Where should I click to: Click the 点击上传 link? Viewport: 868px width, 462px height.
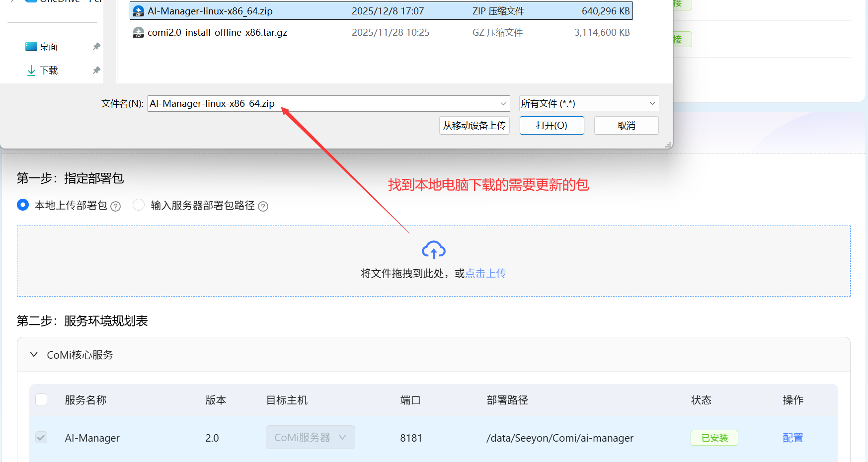(x=485, y=273)
